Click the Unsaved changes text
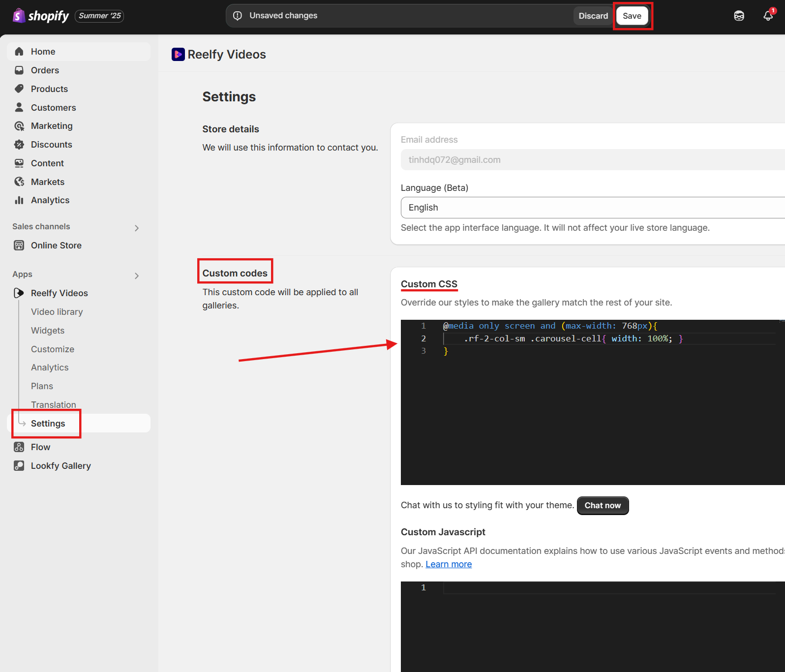The width and height of the screenshot is (785, 672). pos(283,16)
